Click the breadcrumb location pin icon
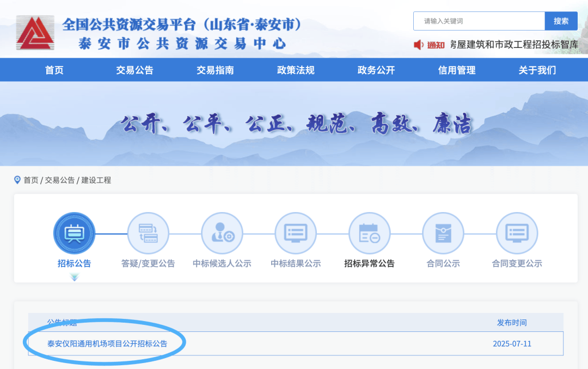 tap(17, 180)
